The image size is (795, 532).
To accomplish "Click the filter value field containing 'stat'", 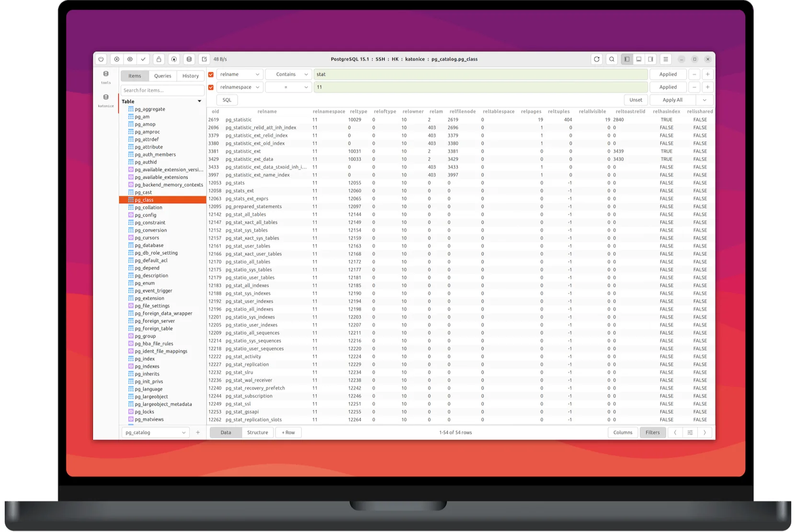I will click(x=481, y=75).
